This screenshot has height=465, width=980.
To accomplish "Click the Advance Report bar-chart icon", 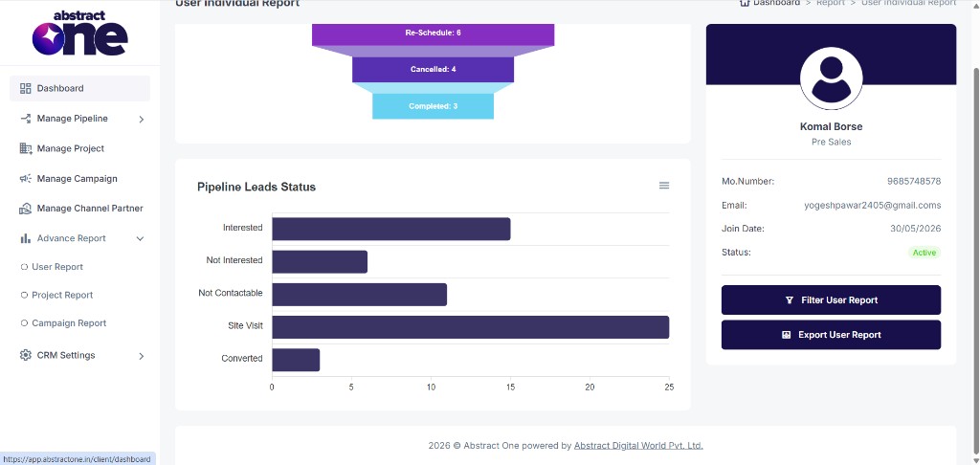I will coord(25,238).
